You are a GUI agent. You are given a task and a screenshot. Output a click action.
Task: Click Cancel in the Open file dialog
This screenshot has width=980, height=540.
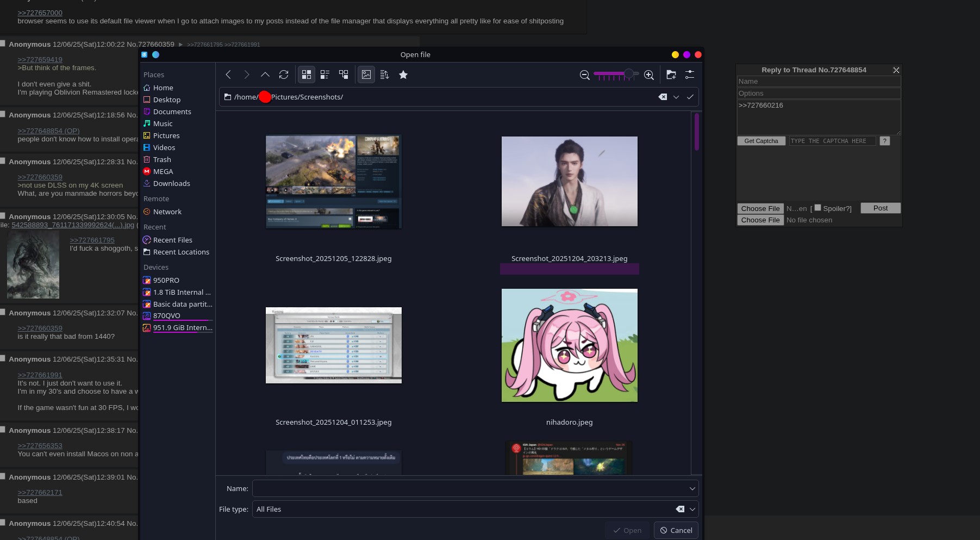(x=676, y=530)
